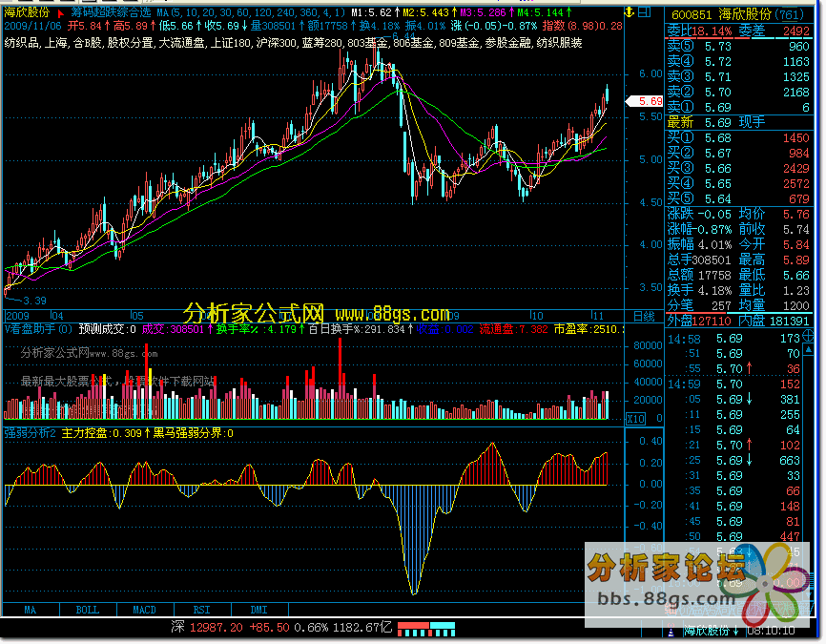Select the :25 5.69 663 tick row
Viewport: 826px width, 644px height.
coord(733,461)
